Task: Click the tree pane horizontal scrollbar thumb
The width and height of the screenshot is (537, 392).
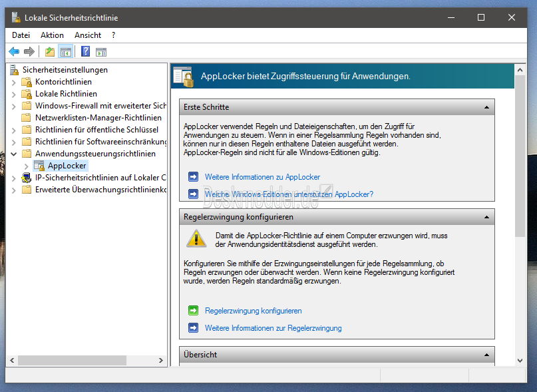Action: pos(73,360)
